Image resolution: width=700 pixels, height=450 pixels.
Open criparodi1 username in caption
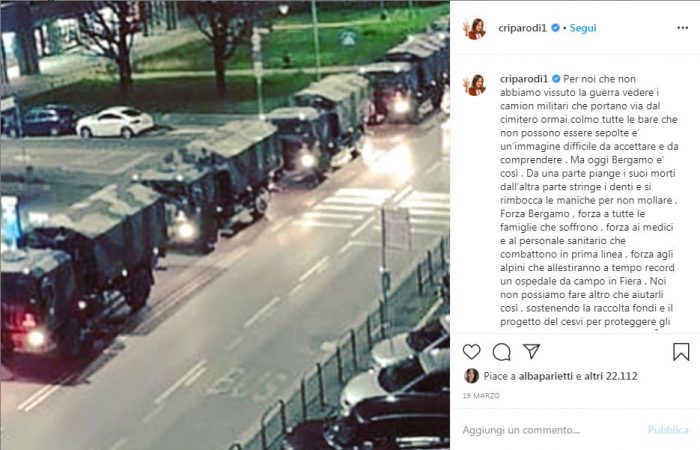coord(524,79)
